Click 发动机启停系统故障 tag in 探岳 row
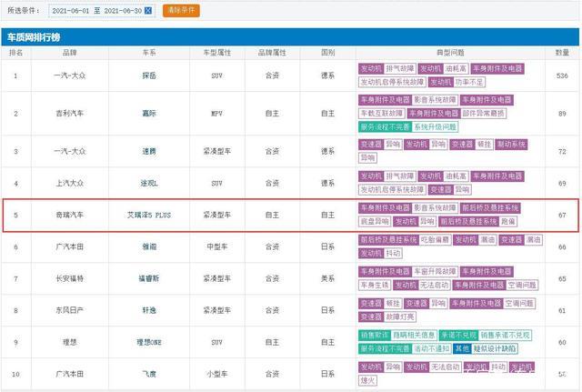582x392 pixels. [x=392, y=83]
